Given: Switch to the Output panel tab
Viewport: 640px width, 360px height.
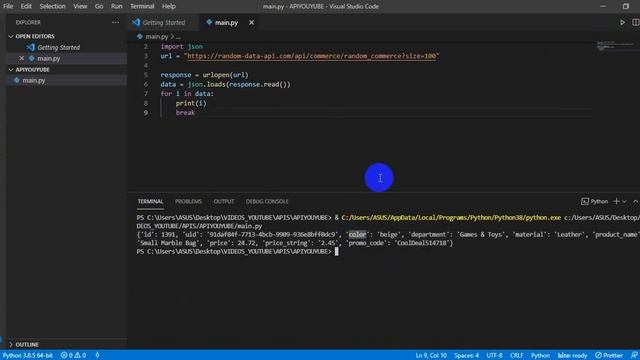Looking at the screenshot, I should click(224, 201).
